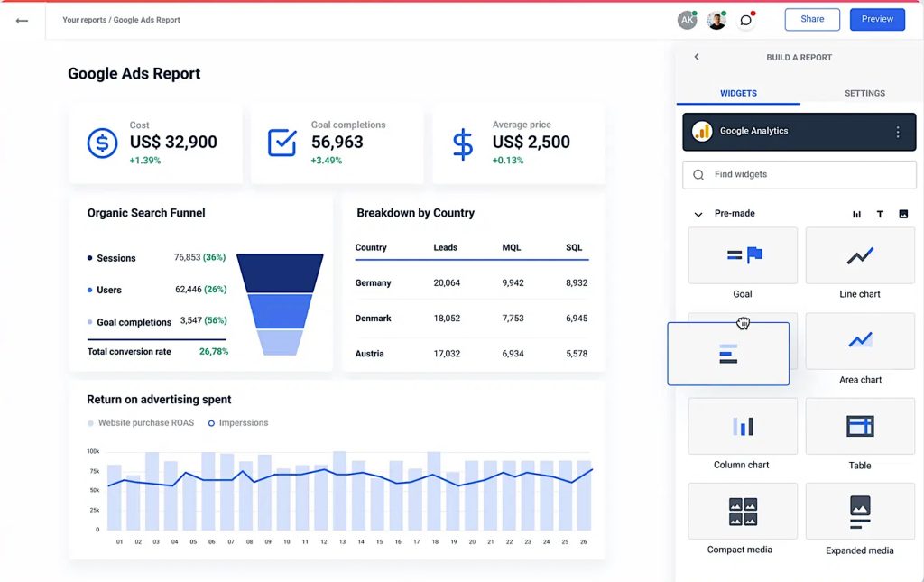
Task: Select the Line chart widget
Action: (x=859, y=254)
